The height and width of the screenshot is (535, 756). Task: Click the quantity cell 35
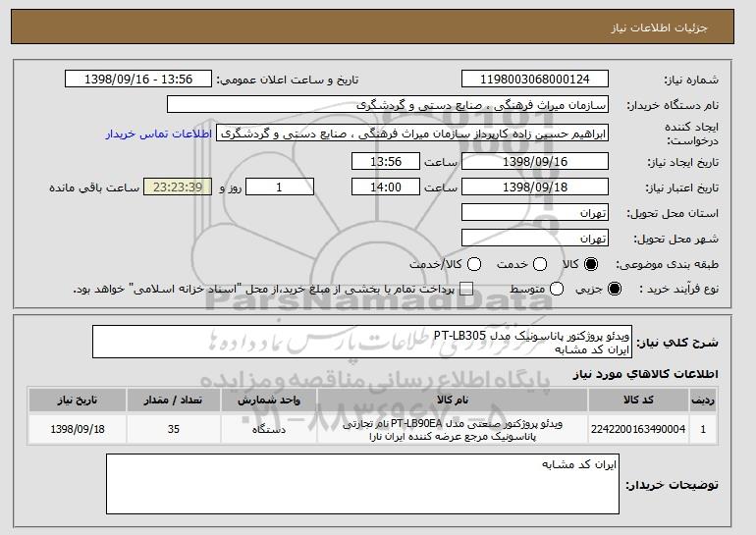174,429
